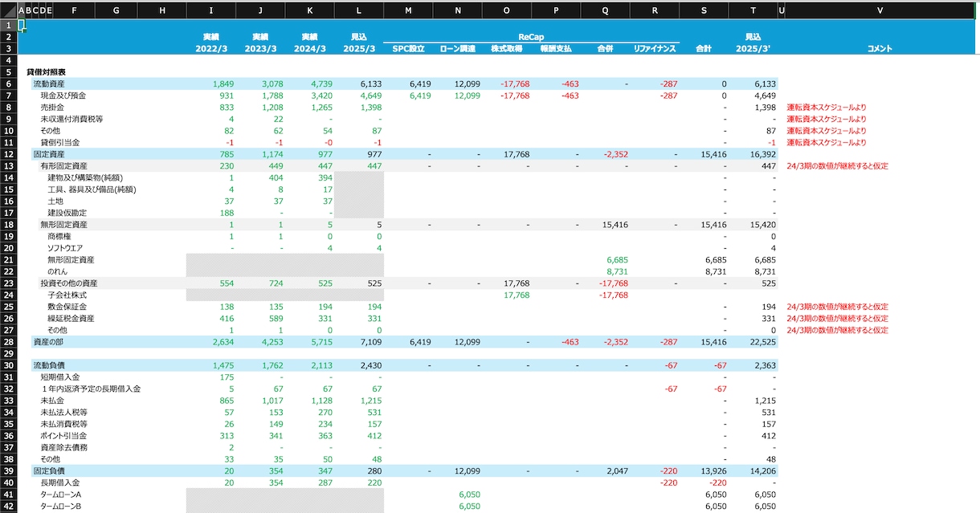980x513 pixels.
Task: Click the 22,525 total assets value
Action: pyautogui.click(x=763, y=342)
